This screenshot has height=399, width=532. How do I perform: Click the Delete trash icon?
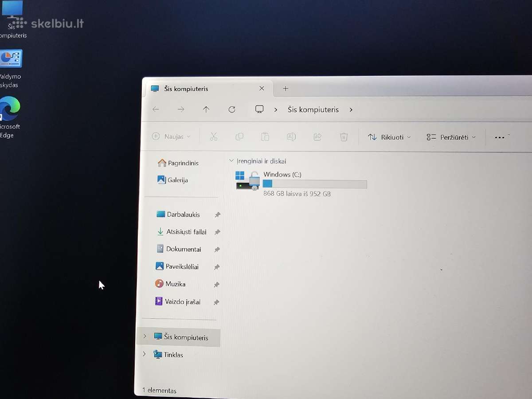tap(344, 137)
